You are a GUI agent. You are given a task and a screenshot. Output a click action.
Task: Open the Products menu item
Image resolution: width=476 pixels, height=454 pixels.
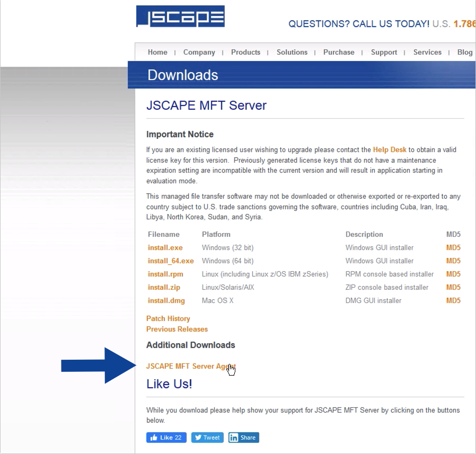click(245, 52)
